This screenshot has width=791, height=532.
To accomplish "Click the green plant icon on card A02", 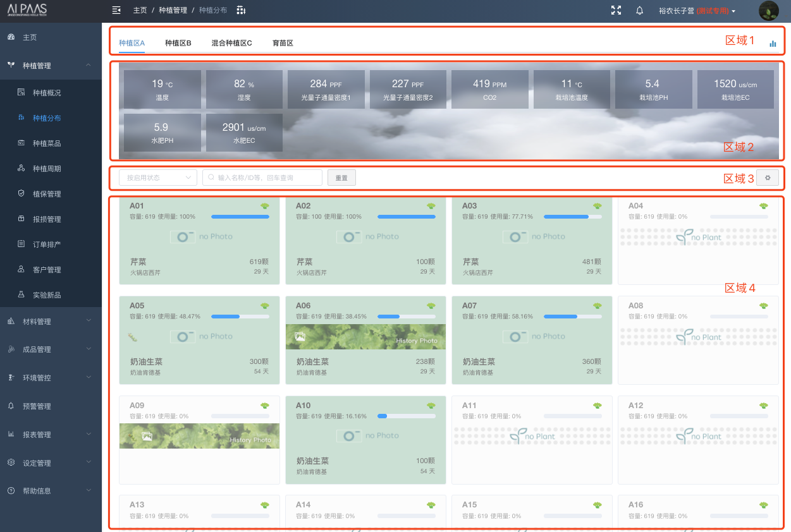I will [x=431, y=206].
